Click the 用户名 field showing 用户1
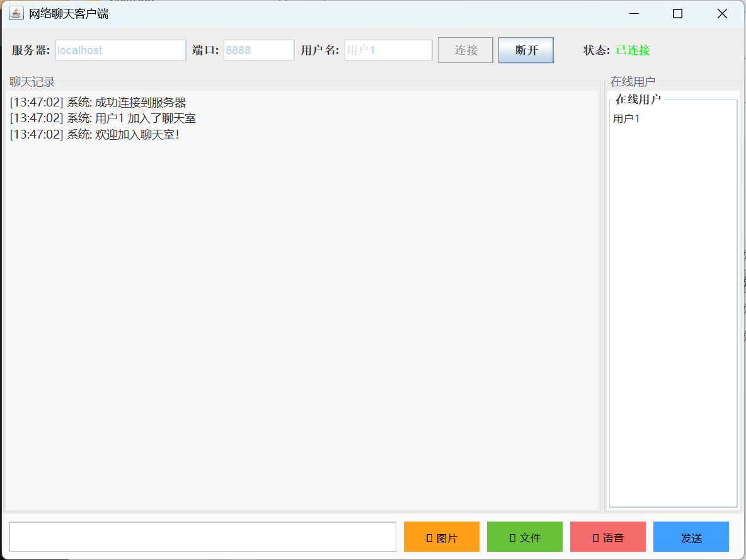This screenshot has height=560, width=746. pos(387,50)
